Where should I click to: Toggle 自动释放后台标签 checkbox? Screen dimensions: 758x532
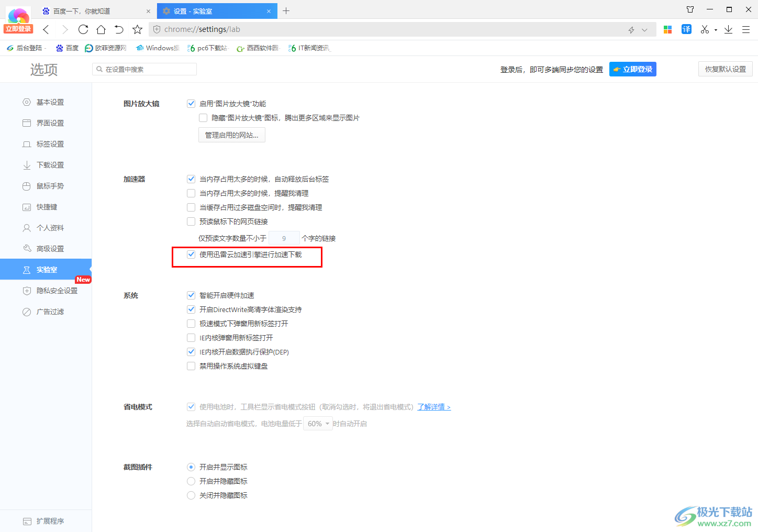click(x=191, y=179)
